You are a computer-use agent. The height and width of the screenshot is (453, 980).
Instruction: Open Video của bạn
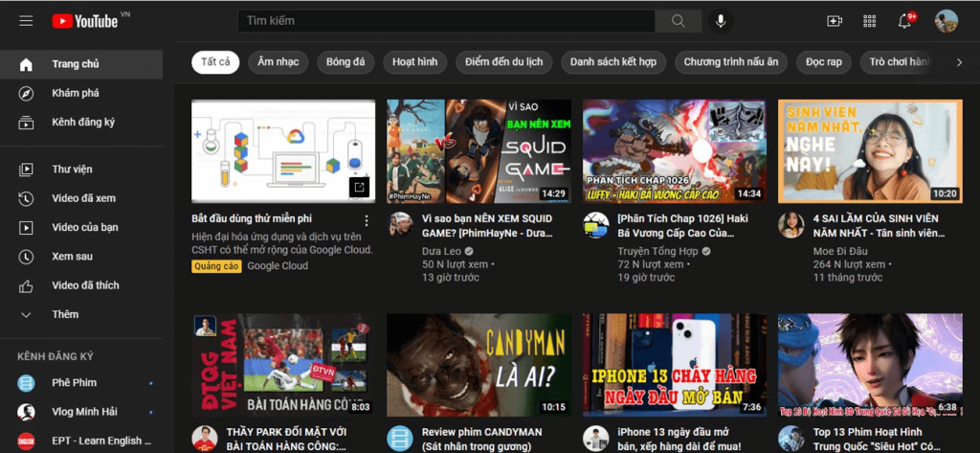coord(81,227)
